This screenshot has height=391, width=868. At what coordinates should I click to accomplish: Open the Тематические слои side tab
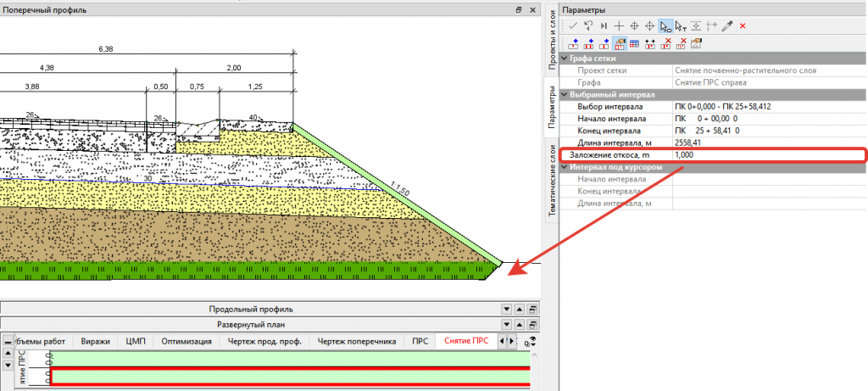pos(552,180)
